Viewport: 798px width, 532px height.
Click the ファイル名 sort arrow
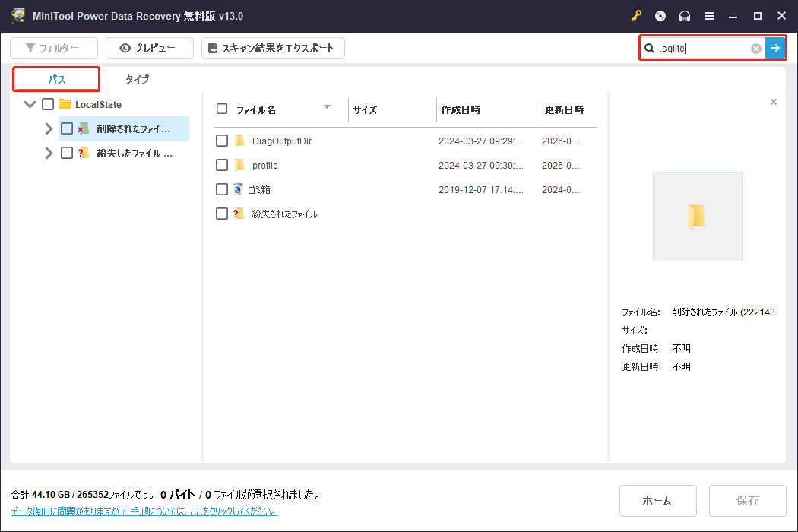[328, 107]
